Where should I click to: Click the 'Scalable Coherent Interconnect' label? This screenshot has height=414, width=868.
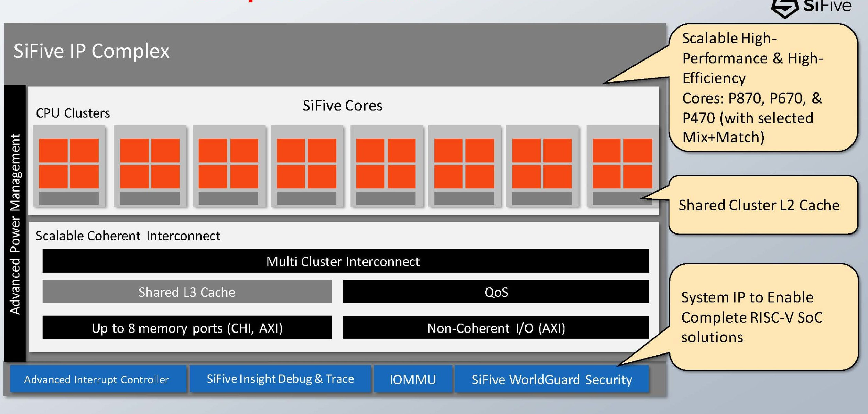point(128,236)
